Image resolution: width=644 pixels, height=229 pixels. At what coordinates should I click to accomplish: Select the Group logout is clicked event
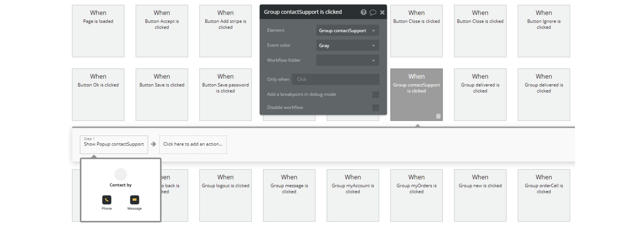[x=226, y=195]
